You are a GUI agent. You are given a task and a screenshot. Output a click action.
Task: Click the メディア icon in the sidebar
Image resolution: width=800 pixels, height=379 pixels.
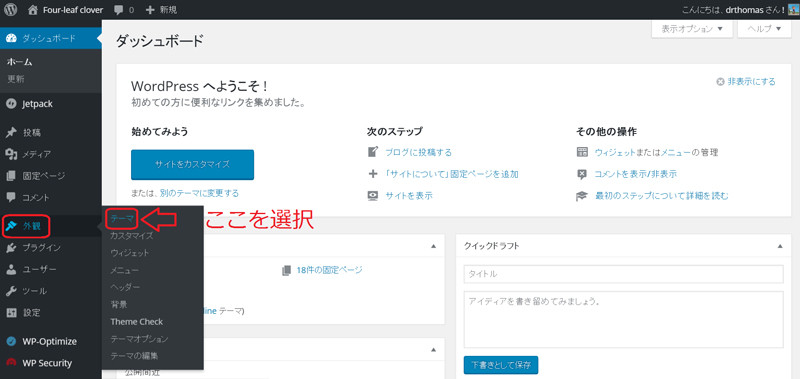coord(11,154)
